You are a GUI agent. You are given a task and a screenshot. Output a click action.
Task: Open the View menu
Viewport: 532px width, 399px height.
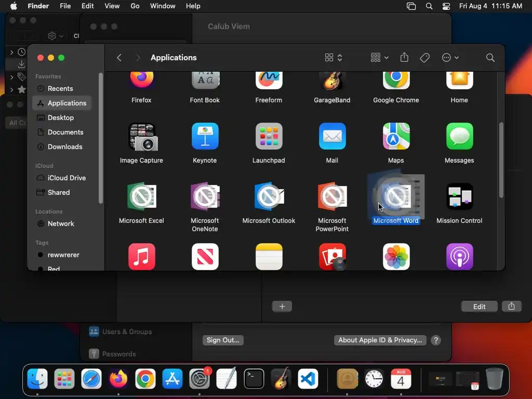112,6
